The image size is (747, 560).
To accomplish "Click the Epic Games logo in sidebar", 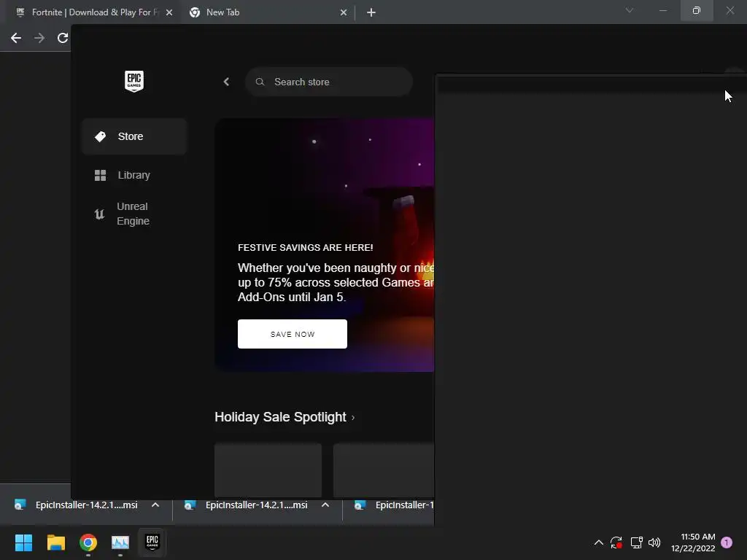I will 134,82.
